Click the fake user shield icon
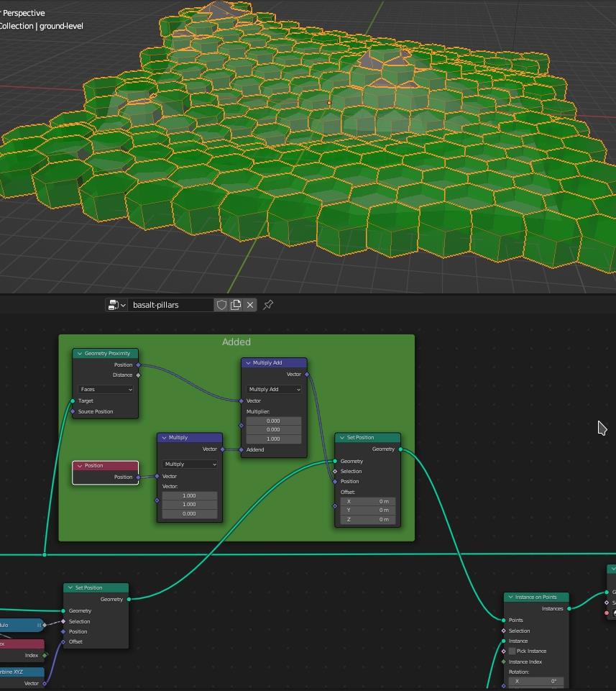 (222, 305)
